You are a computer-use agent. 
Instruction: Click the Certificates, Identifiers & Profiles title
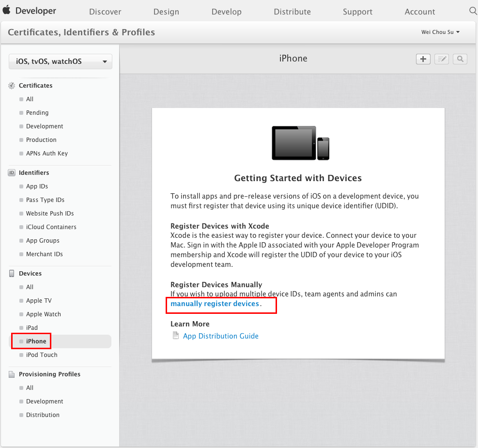(81, 32)
